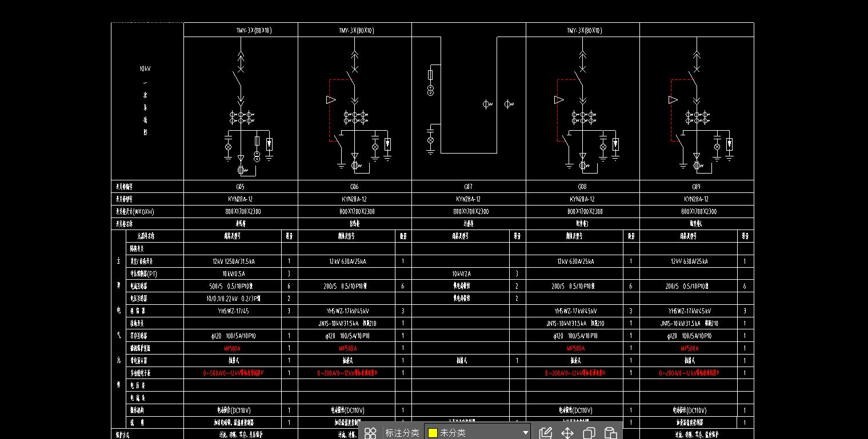Screen dimensions: 868x439
Task: Click red triangle symbol in G06 diagram
Action: click(330, 100)
